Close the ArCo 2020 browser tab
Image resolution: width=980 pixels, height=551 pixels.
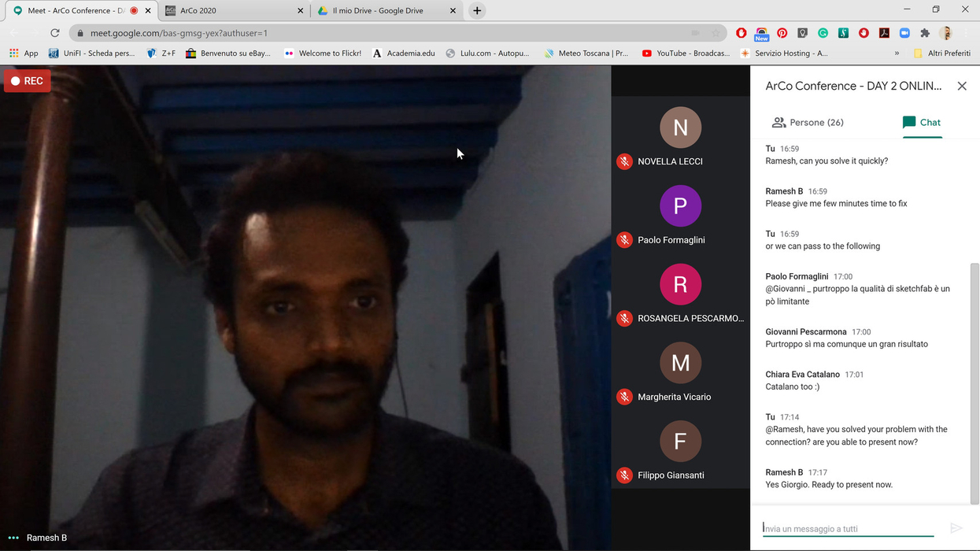[x=300, y=11]
